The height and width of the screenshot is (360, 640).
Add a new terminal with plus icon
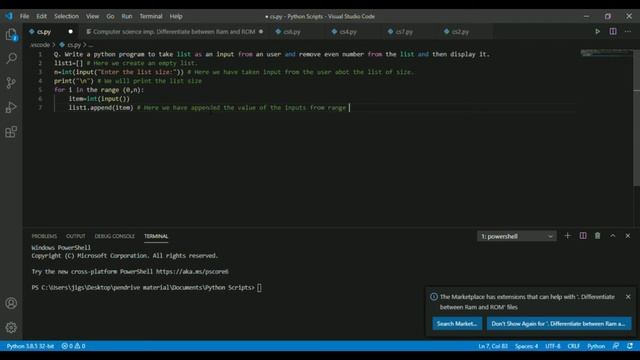tap(567, 236)
